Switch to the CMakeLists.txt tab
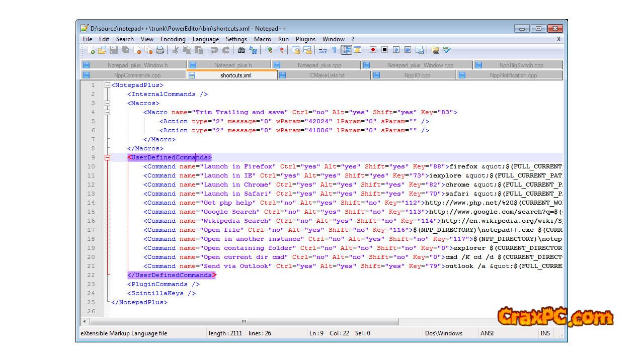 pyautogui.click(x=327, y=75)
